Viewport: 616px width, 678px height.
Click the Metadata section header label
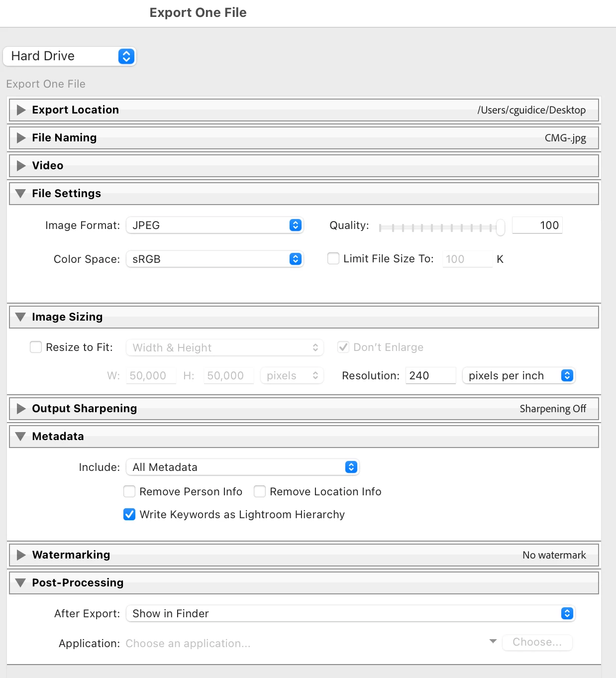click(x=58, y=437)
